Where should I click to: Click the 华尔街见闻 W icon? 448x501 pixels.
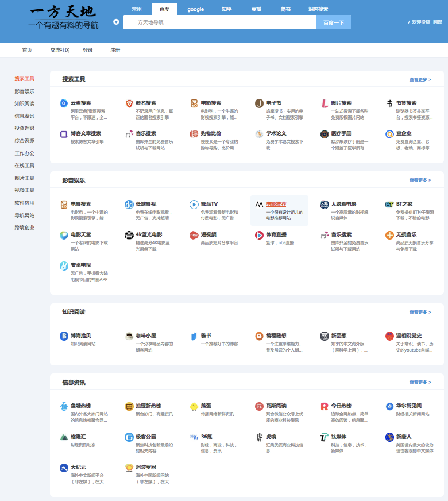(389, 406)
